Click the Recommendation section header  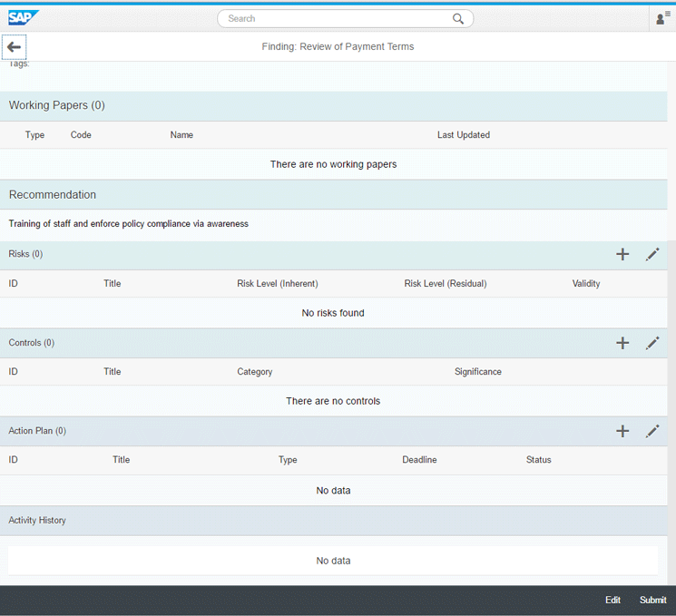pyautogui.click(x=53, y=195)
